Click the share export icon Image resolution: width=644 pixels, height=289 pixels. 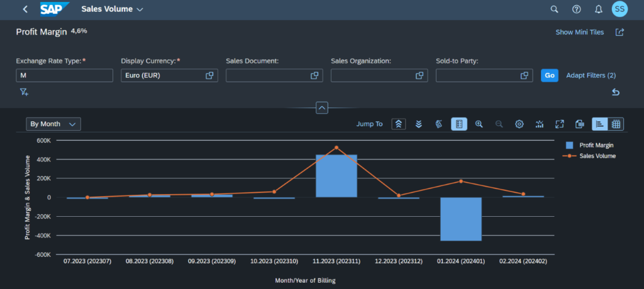tap(619, 32)
